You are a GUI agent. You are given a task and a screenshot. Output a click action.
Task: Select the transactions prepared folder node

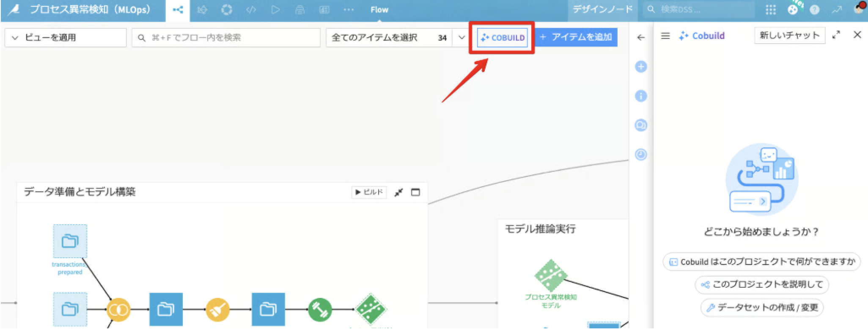coord(70,241)
